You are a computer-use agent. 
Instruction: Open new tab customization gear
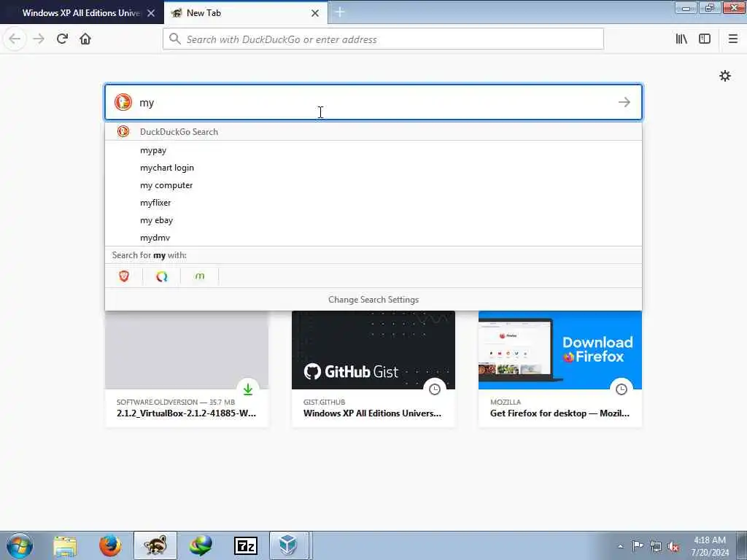tap(724, 76)
